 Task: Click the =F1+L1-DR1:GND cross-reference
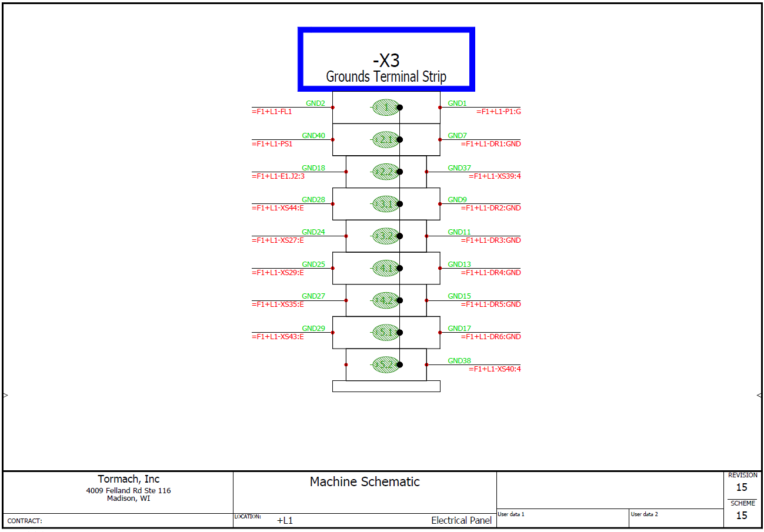pos(491,144)
